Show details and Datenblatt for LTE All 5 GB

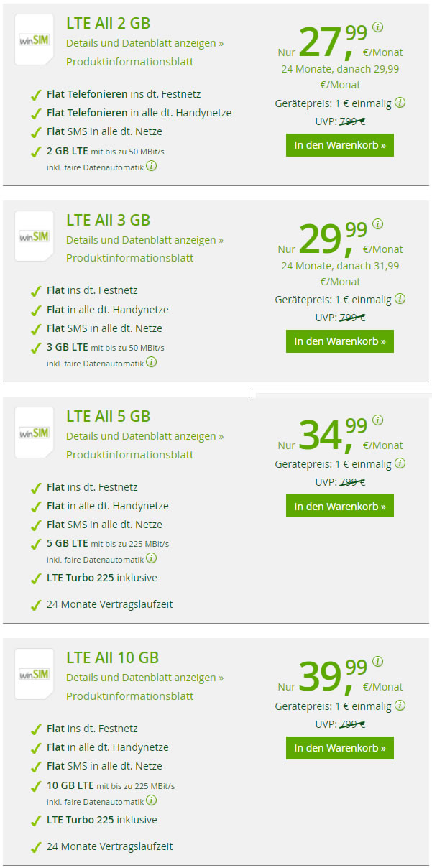[x=144, y=436]
